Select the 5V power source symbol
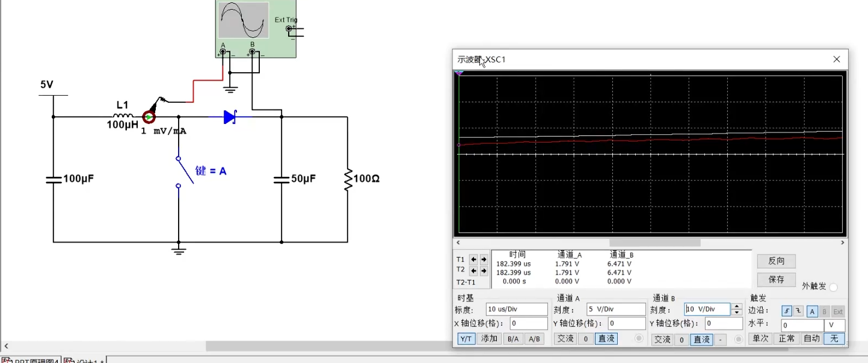Image resolution: width=868 pixels, height=363 pixels. click(x=53, y=95)
